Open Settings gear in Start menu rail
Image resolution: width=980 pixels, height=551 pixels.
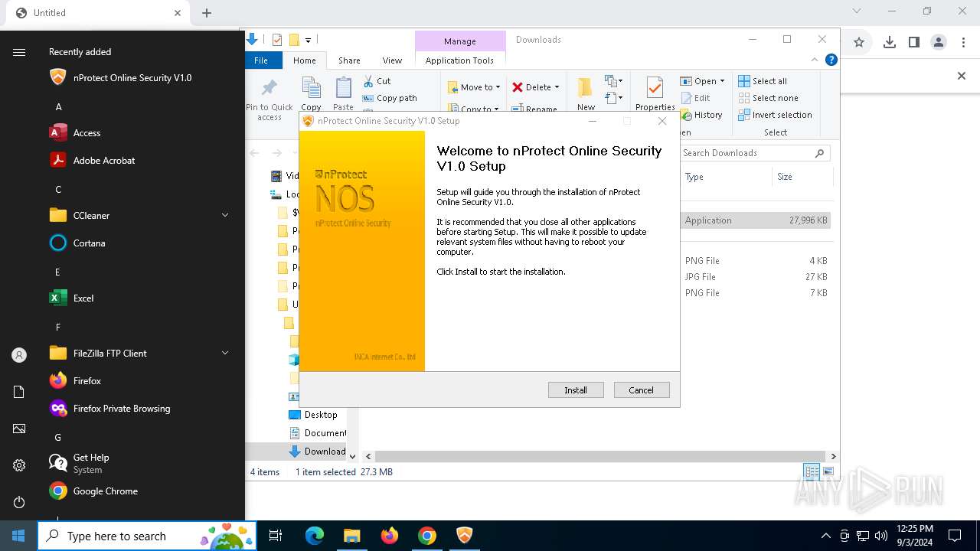coord(19,465)
